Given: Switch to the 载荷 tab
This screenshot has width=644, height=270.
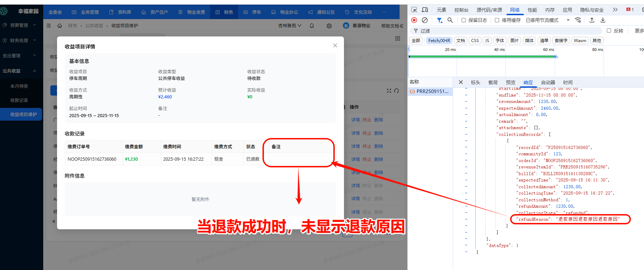Looking at the screenshot, I should tap(493, 82).
